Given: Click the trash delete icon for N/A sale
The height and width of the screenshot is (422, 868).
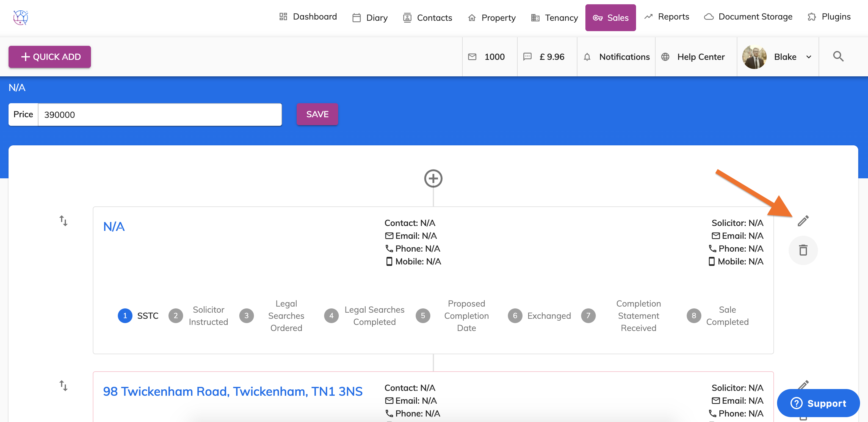Looking at the screenshot, I should click(803, 250).
